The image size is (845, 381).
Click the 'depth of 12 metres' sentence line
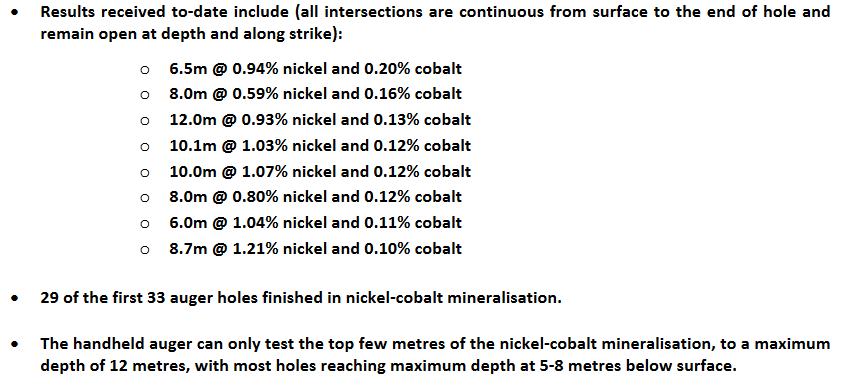388,366
